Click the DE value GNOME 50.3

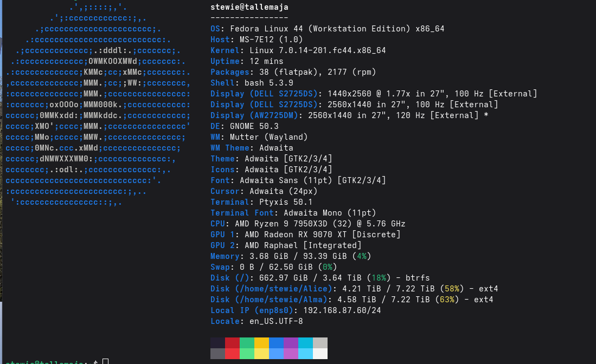254,126
